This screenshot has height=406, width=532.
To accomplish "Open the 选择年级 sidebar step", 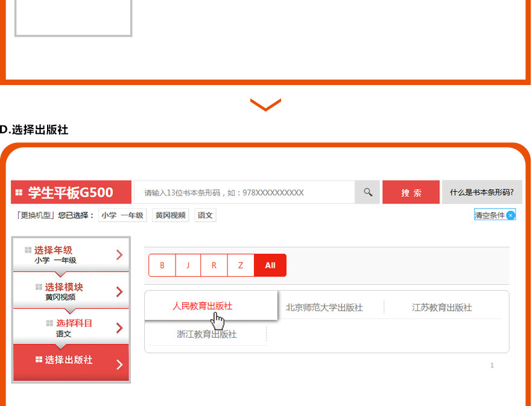I will [x=71, y=255].
